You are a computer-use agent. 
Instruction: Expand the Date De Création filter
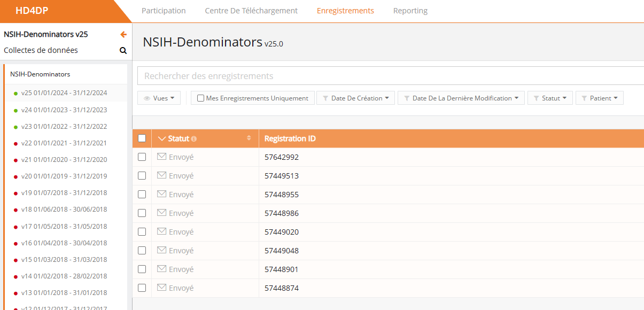pos(356,98)
